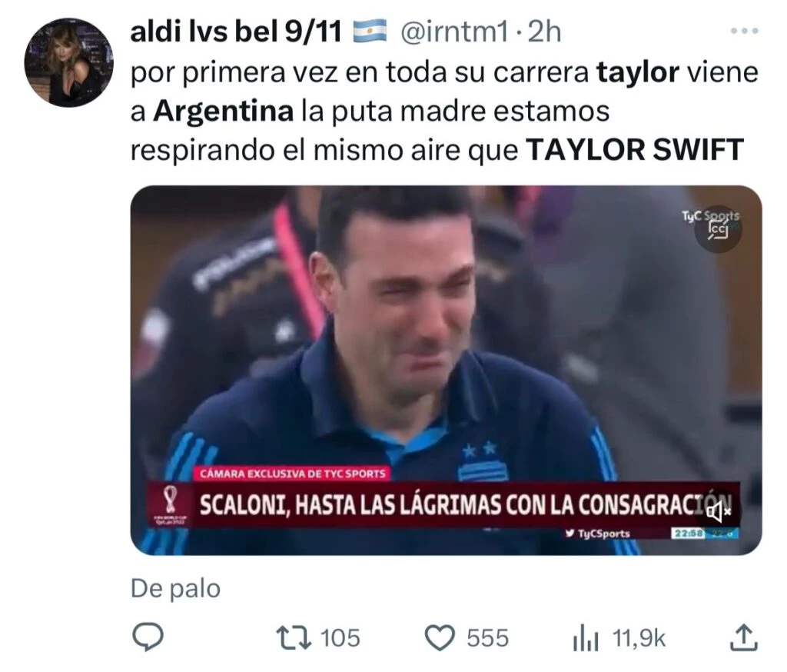View tweet analytics showing 11,9k views
This screenshot has height=672, width=787.
(x=586, y=638)
